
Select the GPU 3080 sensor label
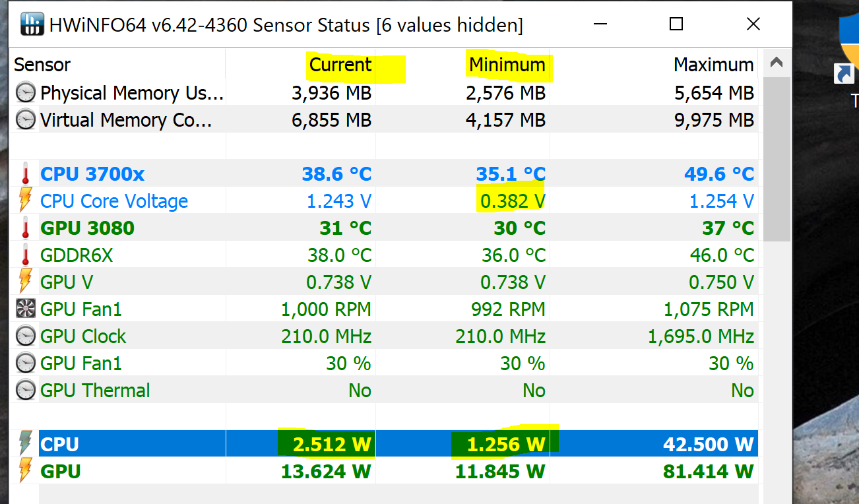tap(87, 228)
